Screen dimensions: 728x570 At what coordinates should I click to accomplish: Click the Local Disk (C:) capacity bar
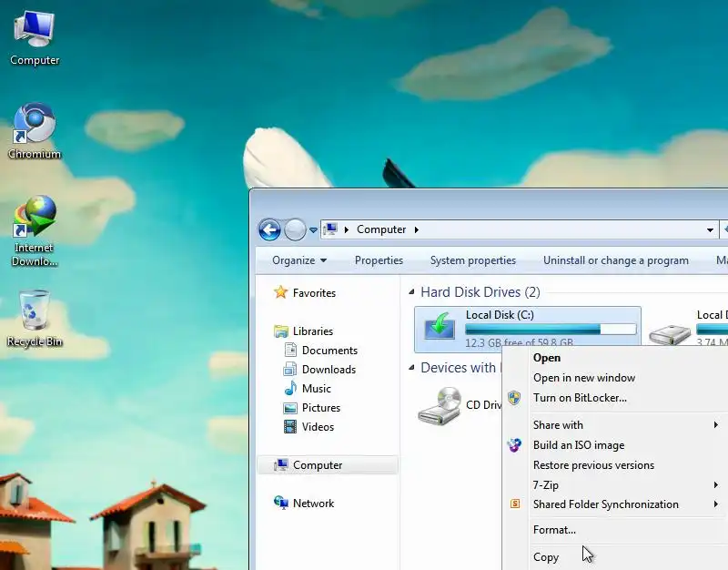[x=551, y=329]
